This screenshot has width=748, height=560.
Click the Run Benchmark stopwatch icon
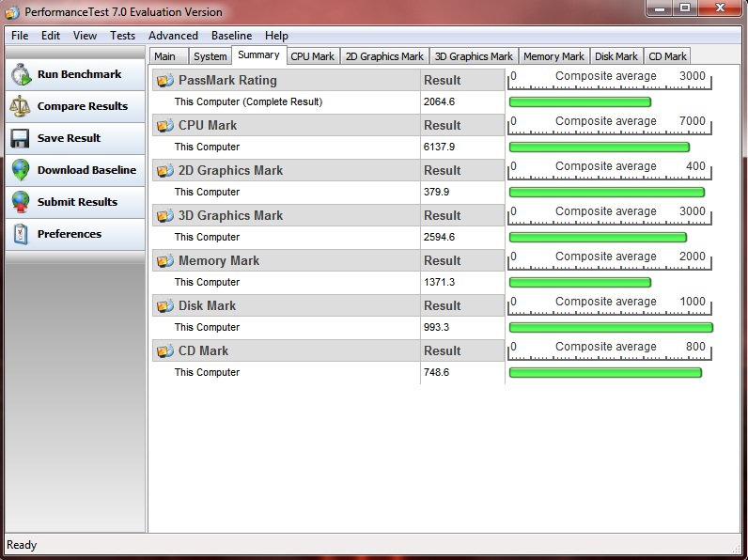click(x=21, y=75)
